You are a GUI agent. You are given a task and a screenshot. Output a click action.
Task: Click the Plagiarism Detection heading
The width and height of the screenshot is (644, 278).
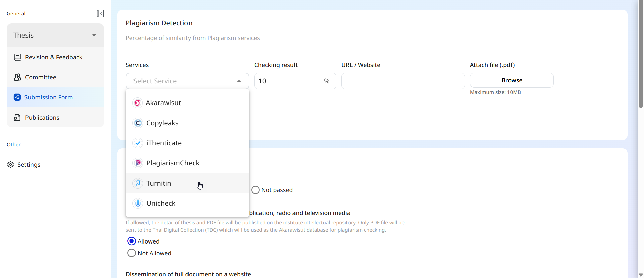coord(159,23)
